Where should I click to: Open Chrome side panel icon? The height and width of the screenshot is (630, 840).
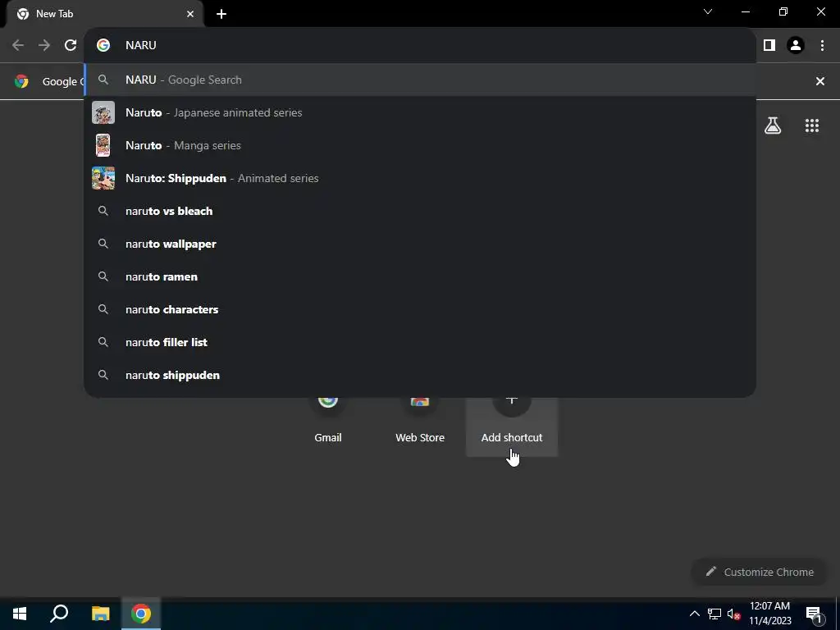click(x=769, y=45)
